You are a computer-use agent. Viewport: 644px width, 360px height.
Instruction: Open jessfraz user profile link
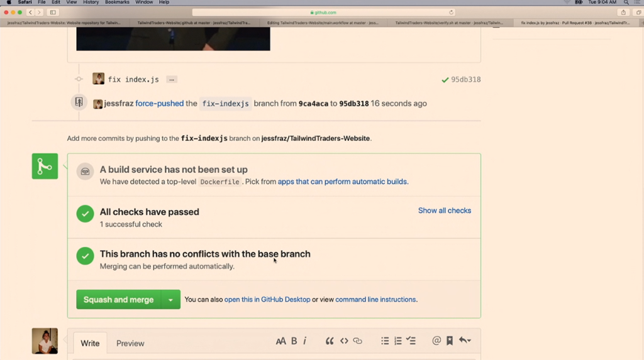click(119, 104)
